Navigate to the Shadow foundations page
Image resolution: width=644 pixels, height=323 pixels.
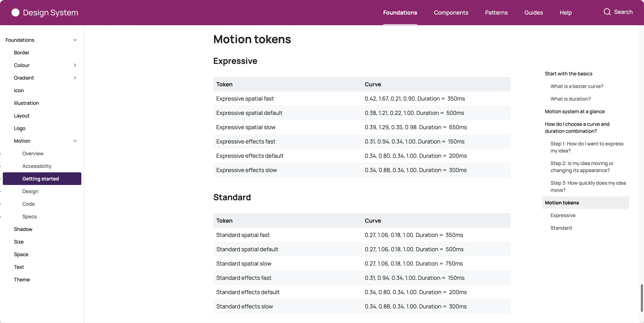[23, 229]
